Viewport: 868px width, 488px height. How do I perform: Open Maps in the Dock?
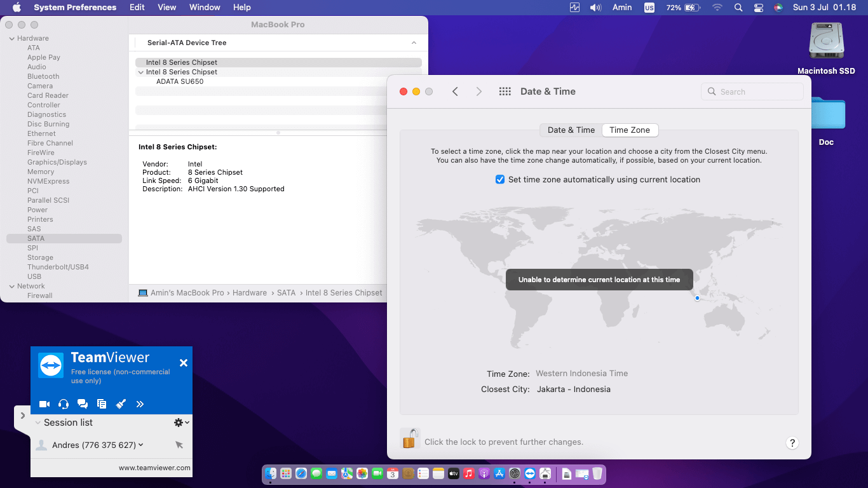tap(347, 473)
